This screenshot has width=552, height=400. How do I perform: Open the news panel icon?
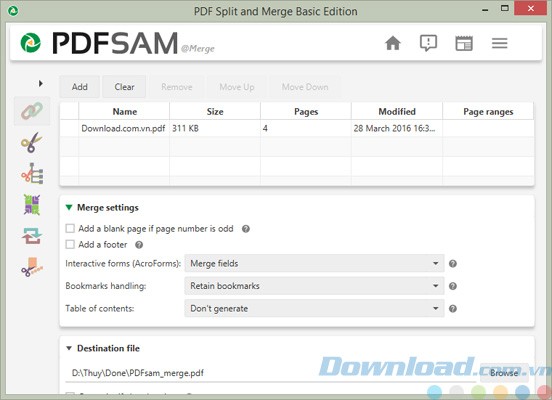click(464, 43)
